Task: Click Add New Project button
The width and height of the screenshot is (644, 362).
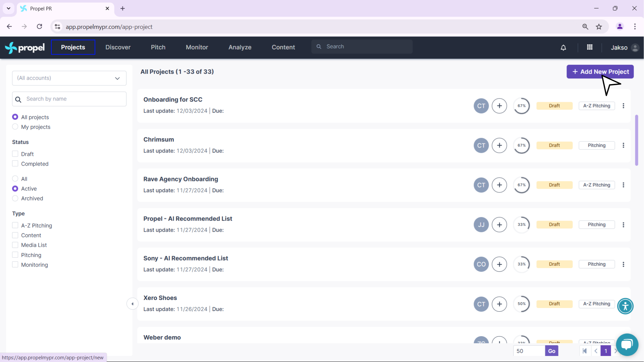Action: pyautogui.click(x=600, y=72)
